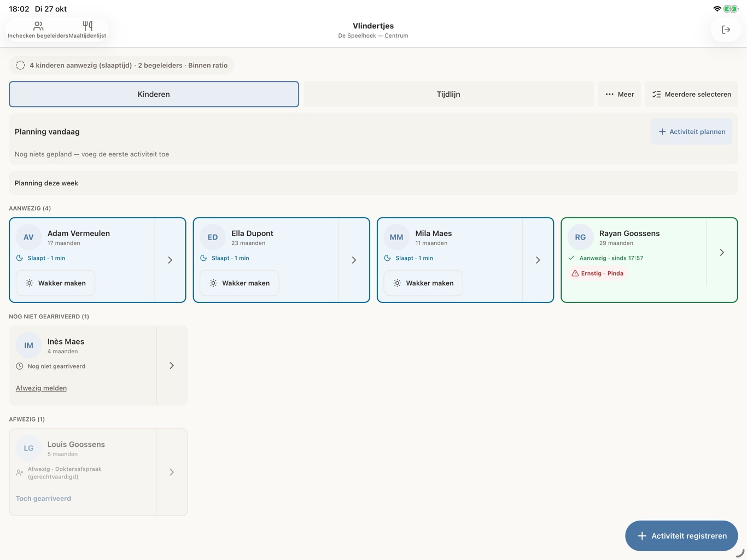Open the Meer options menu
The height and width of the screenshot is (560, 747).
click(x=619, y=94)
